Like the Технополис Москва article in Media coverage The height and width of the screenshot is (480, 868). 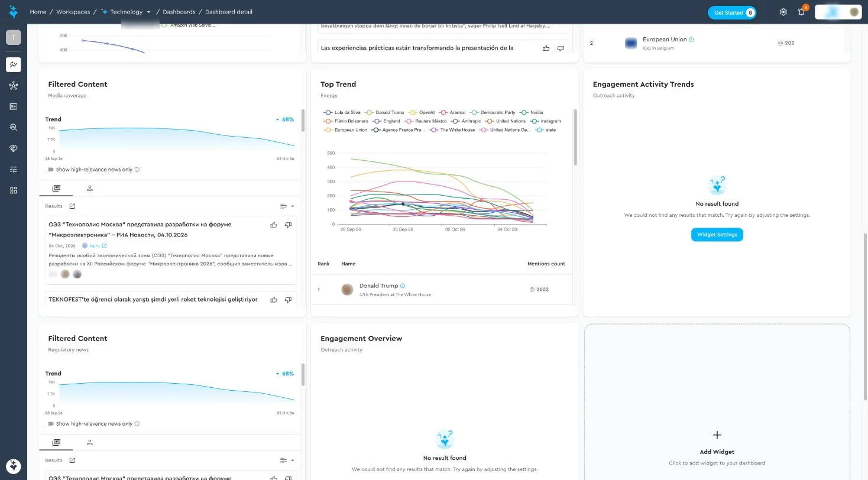[274, 225]
